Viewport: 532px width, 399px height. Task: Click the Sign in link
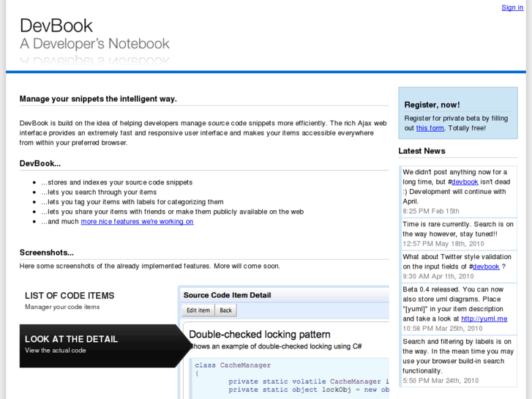point(512,7)
